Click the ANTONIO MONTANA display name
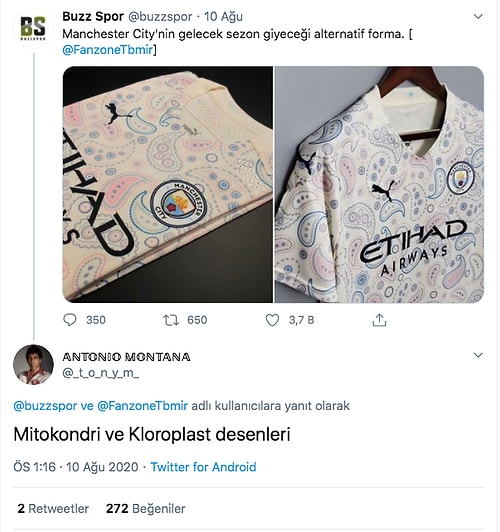The image size is (500, 532). point(127,357)
